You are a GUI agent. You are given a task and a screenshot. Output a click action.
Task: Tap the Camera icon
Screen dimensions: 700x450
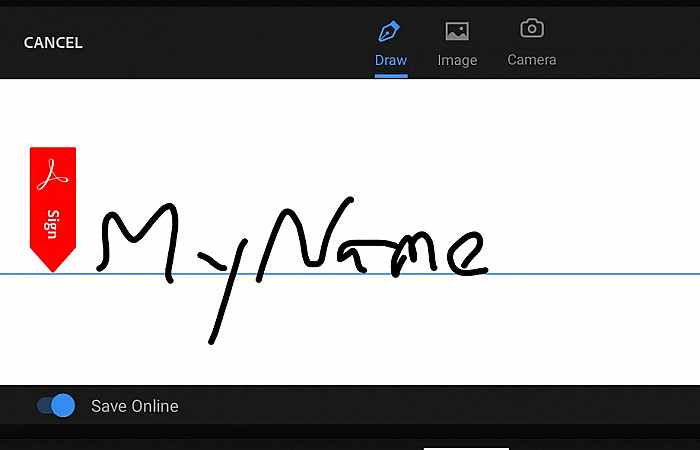(531, 29)
